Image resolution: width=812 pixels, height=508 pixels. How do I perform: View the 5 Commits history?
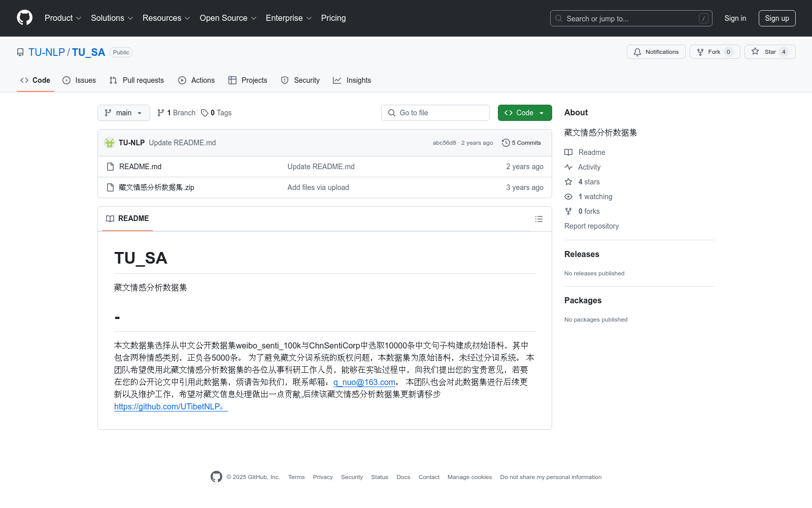click(x=521, y=143)
